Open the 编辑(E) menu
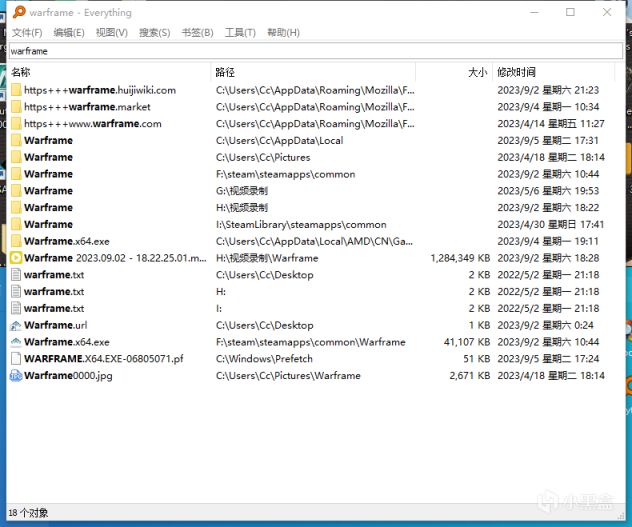 pos(69,33)
